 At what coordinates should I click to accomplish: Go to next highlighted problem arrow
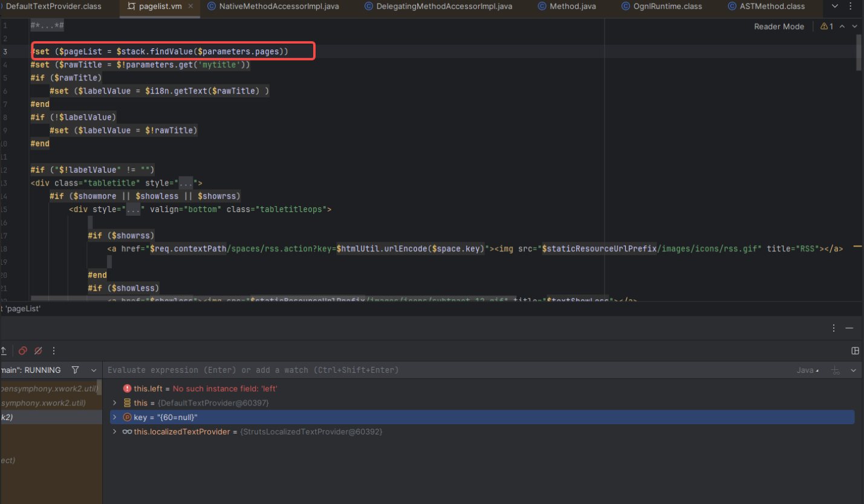coord(854,27)
